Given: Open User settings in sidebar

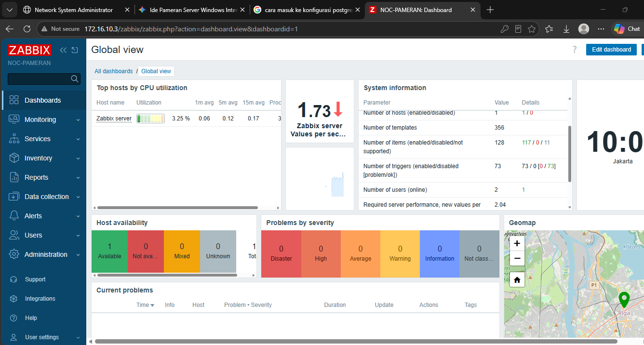Looking at the screenshot, I should click(42, 337).
